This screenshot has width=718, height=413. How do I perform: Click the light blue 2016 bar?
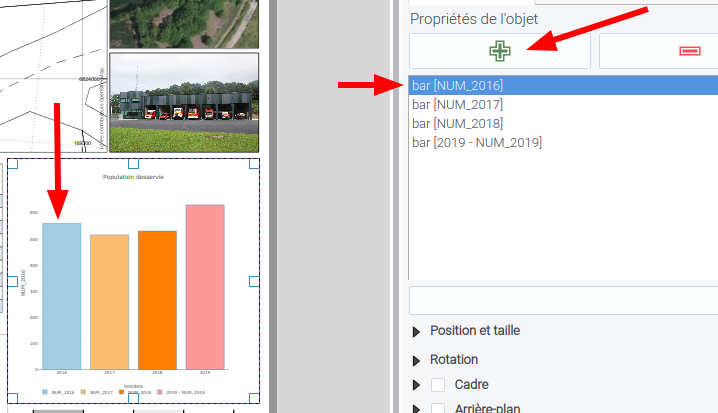61,295
